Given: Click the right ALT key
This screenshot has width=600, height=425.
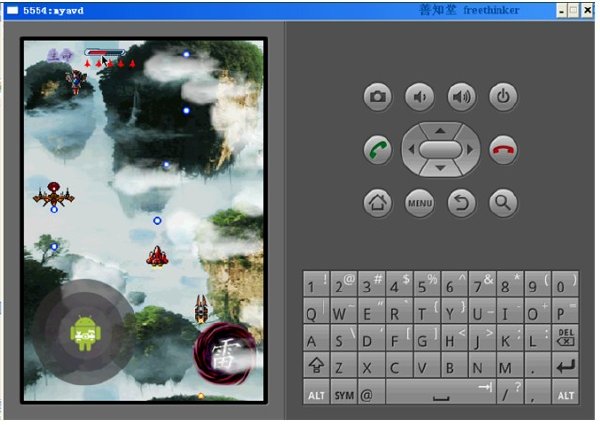Looking at the screenshot, I should [565, 392].
